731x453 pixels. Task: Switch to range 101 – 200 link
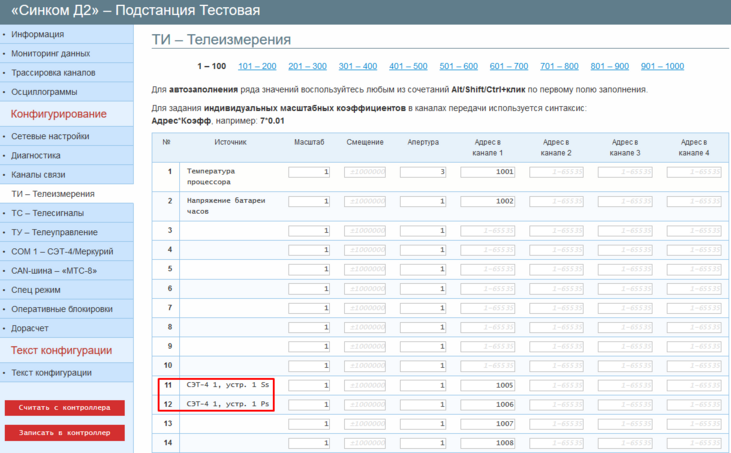pyautogui.click(x=257, y=66)
